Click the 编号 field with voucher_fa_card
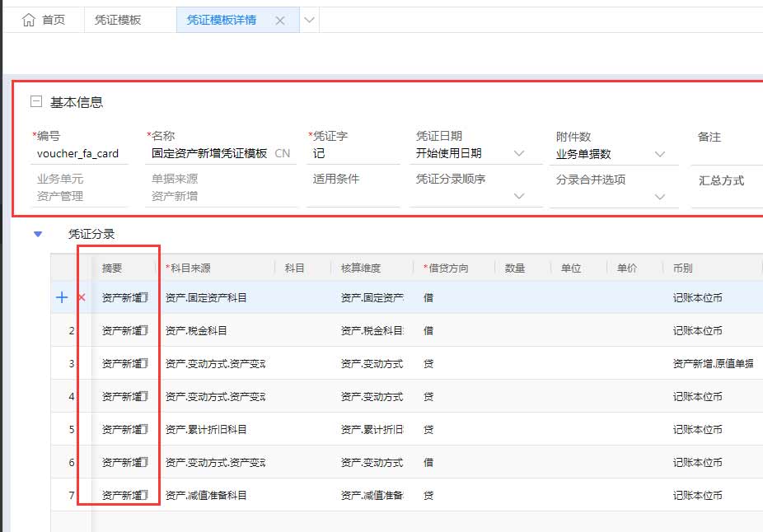The image size is (763, 532). click(78, 153)
